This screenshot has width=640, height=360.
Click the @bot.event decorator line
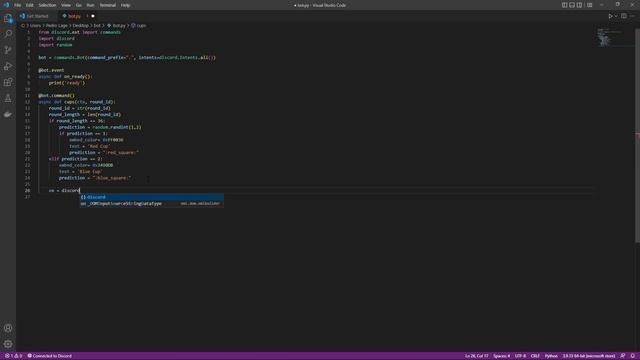coord(51,70)
